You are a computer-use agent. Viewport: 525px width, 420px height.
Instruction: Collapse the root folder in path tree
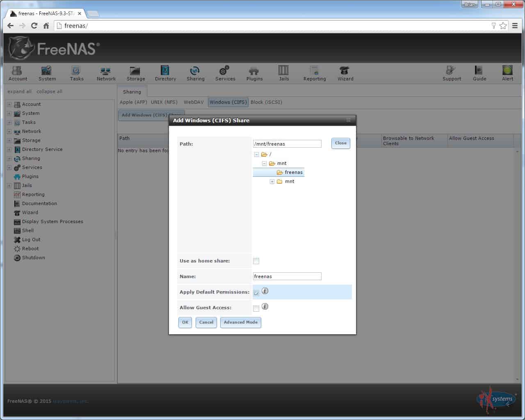tap(256, 155)
